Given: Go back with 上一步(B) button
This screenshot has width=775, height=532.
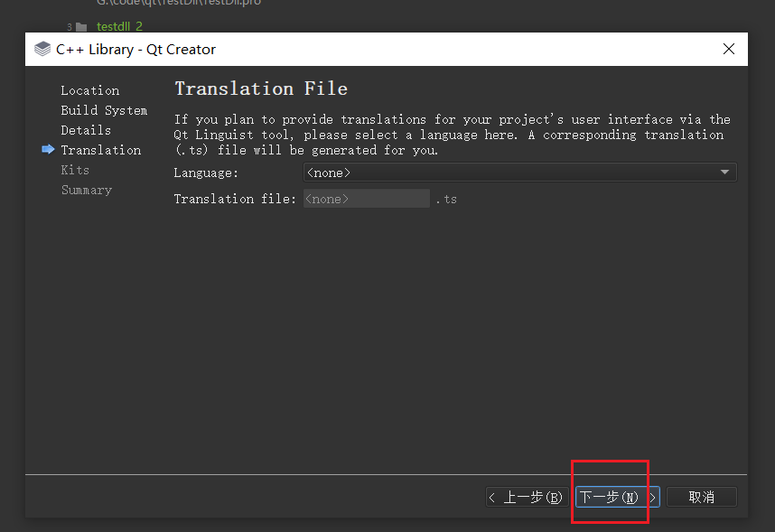Looking at the screenshot, I should pyautogui.click(x=527, y=497).
